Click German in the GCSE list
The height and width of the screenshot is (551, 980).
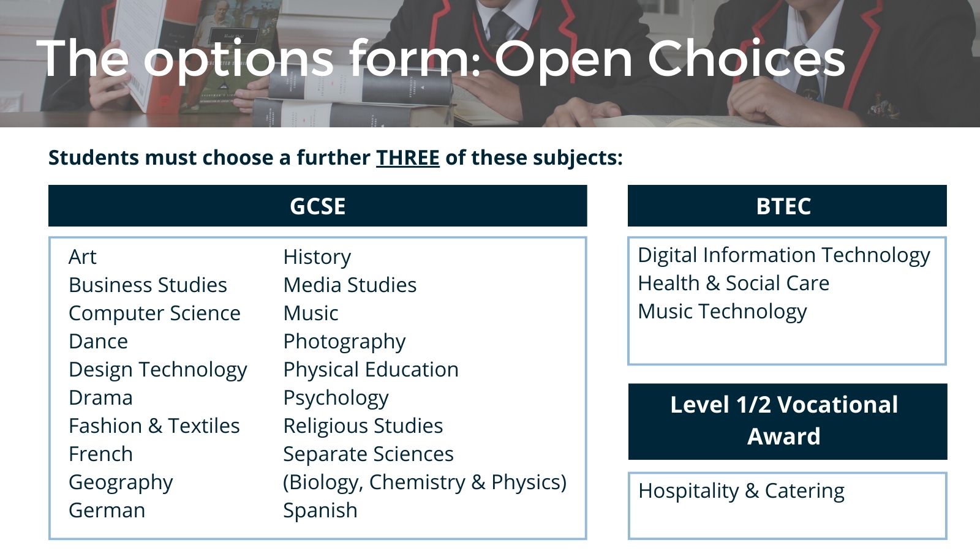pyautogui.click(x=107, y=510)
